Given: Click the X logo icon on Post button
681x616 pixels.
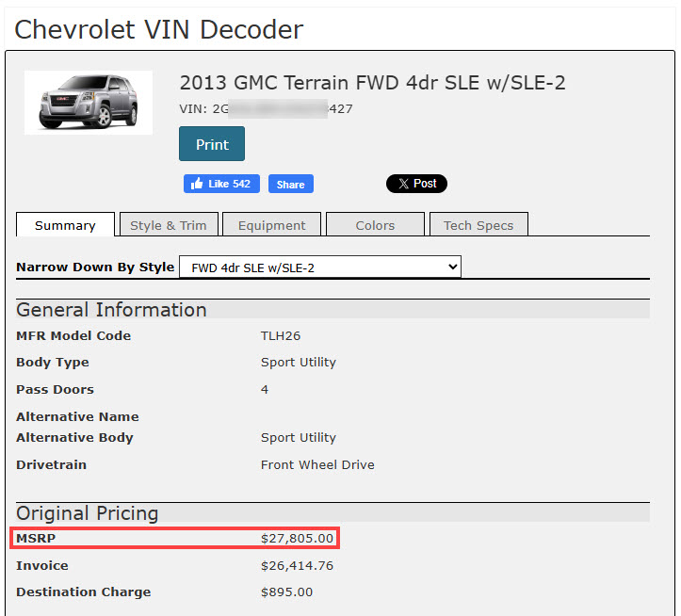Looking at the screenshot, I should (x=403, y=184).
